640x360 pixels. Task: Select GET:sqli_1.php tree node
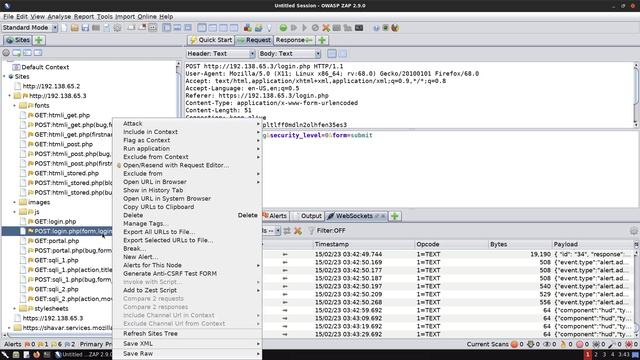(x=56, y=260)
